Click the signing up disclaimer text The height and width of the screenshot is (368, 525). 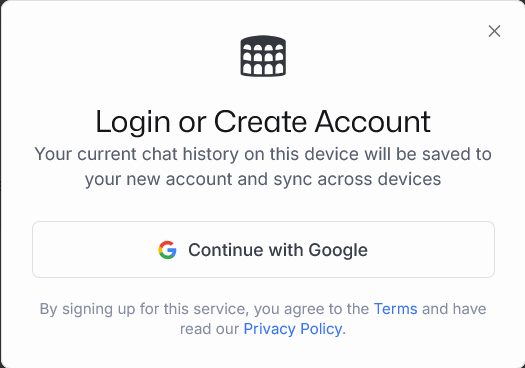coord(263,319)
